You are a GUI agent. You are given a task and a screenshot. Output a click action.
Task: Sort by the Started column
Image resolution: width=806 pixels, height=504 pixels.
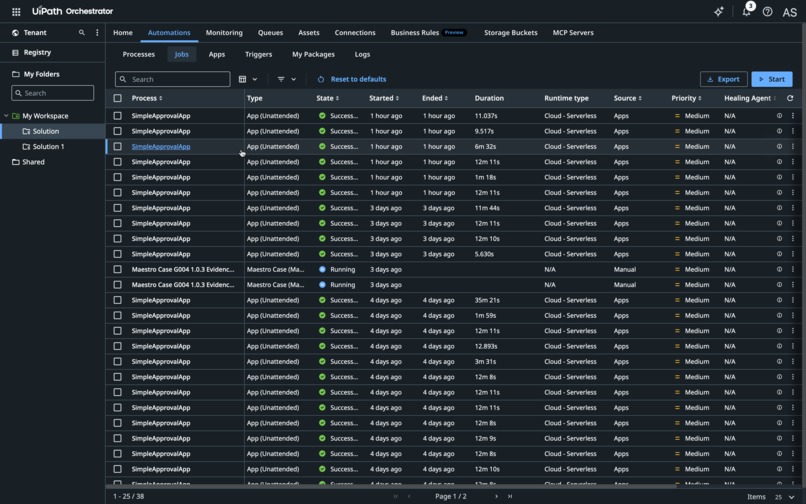pos(384,98)
